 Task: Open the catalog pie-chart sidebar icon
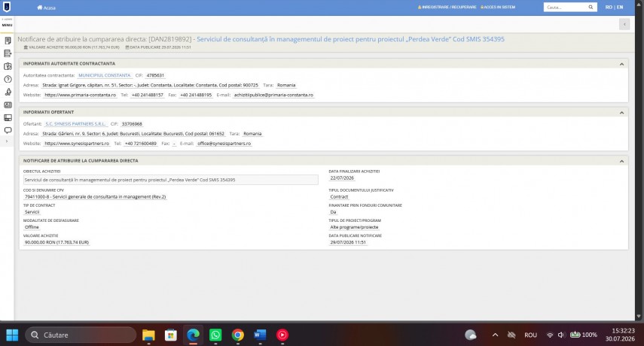tap(8, 66)
